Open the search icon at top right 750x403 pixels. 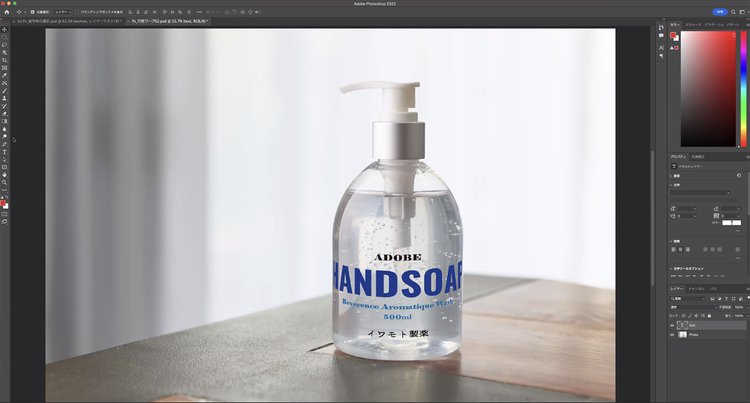pos(733,12)
